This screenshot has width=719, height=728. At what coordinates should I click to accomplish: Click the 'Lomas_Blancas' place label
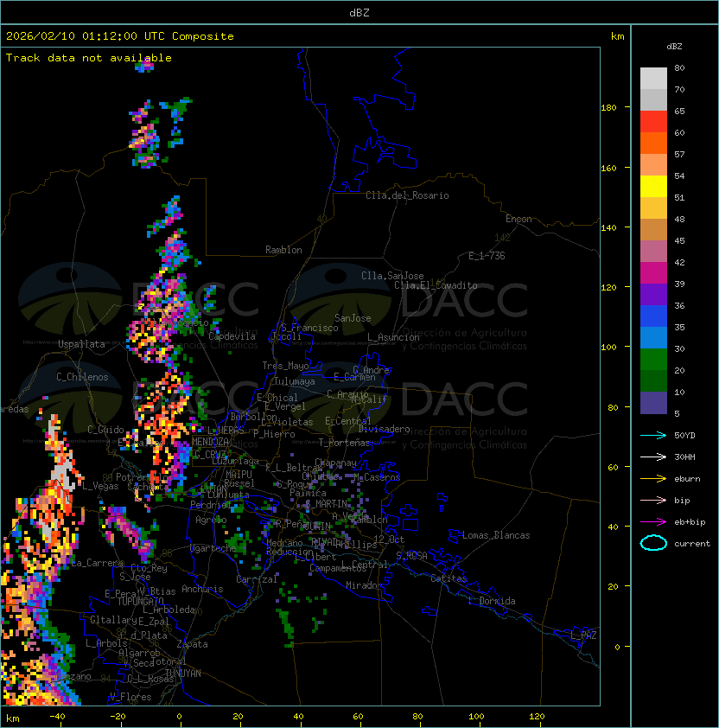(496, 535)
